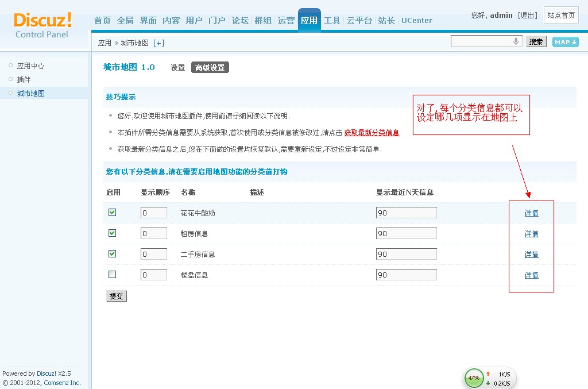Click the 47% network speed widget
This screenshot has height=389, width=588.
(x=474, y=378)
